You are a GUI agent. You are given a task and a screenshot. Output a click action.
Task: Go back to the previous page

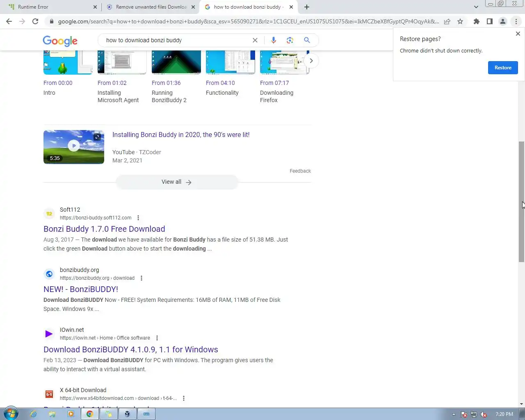pyautogui.click(x=9, y=21)
